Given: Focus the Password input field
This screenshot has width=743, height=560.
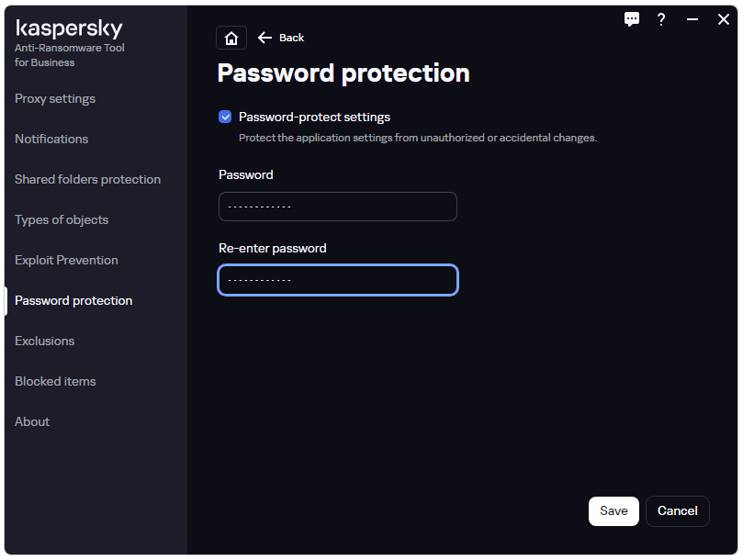Looking at the screenshot, I should click(337, 207).
